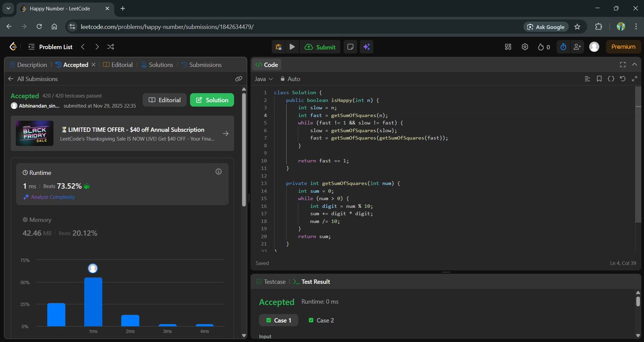Select the Test Result tab
This screenshot has width=644, height=342.
pyautogui.click(x=312, y=282)
